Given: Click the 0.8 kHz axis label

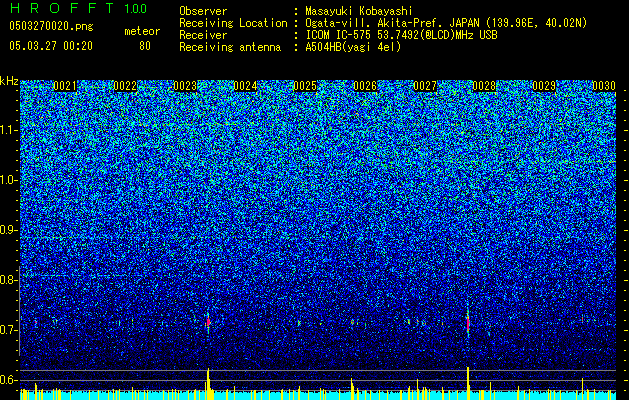Looking at the screenshot, I should click(x=8, y=280).
